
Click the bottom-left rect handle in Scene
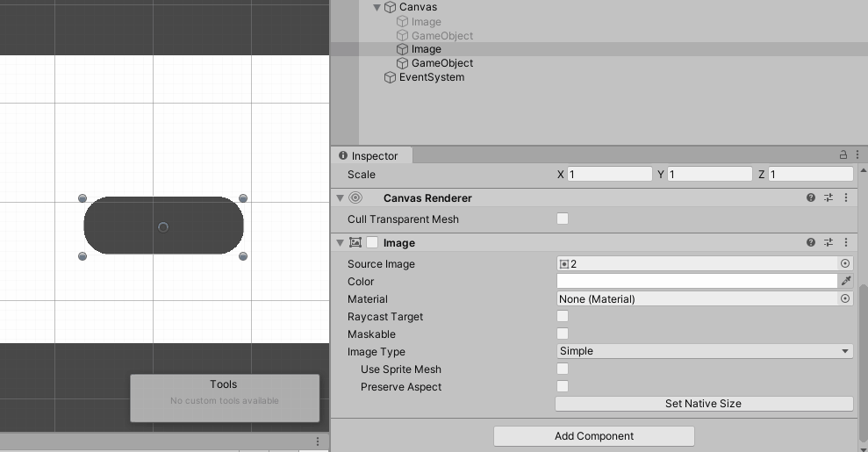(x=82, y=256)
